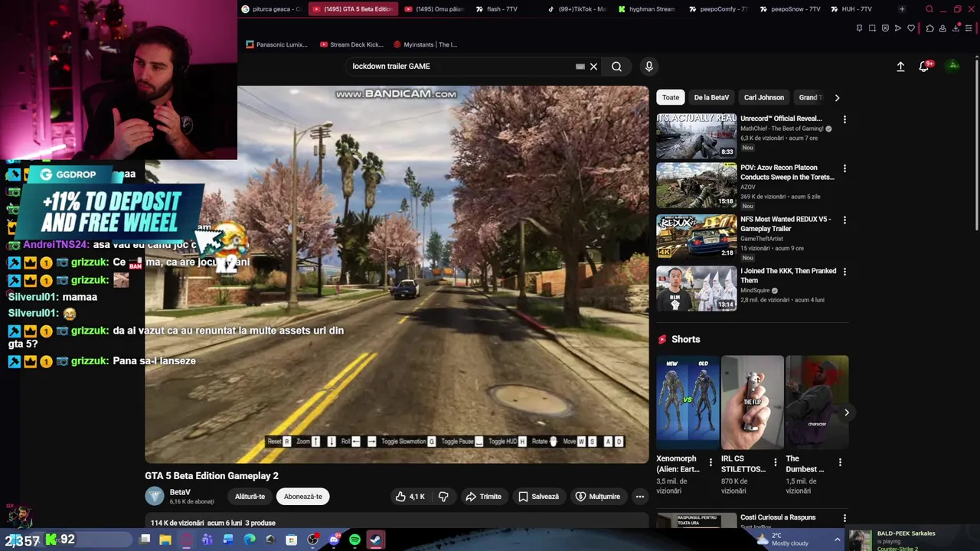Open the Stream Deck Kick bookmark
This screenshot has height=551, width=980.
pyautogui.click(x=351, y=44)
